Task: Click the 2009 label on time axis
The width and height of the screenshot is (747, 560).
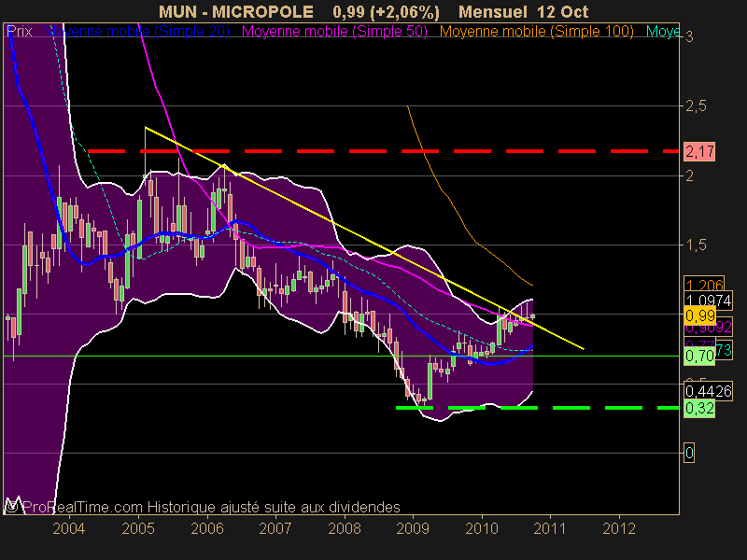Action: [413, 528]
